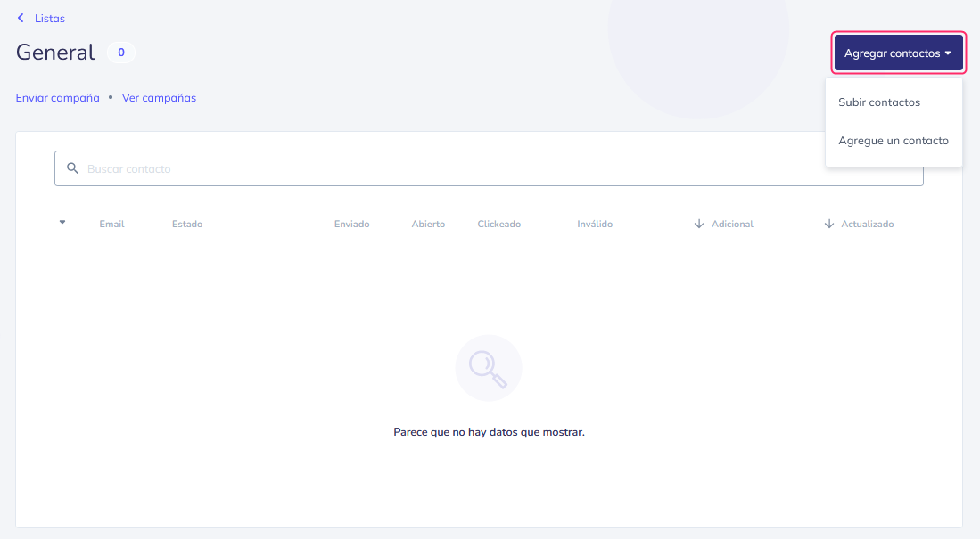
Task: Click the down arrow beside Actualizado
Action: 828,224
